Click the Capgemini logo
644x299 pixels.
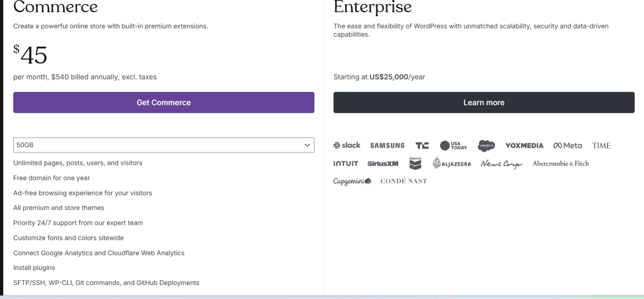(352, 181)
